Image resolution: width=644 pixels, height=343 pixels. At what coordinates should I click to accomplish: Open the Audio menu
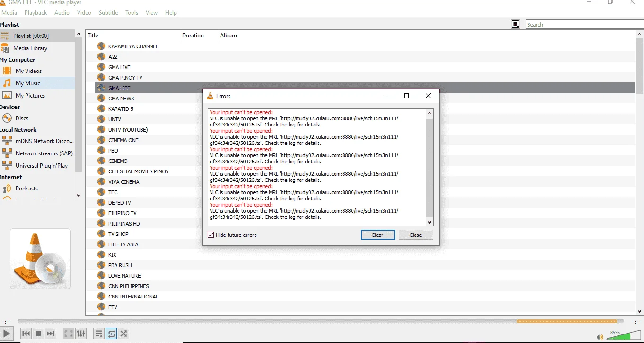coord(62,13)
